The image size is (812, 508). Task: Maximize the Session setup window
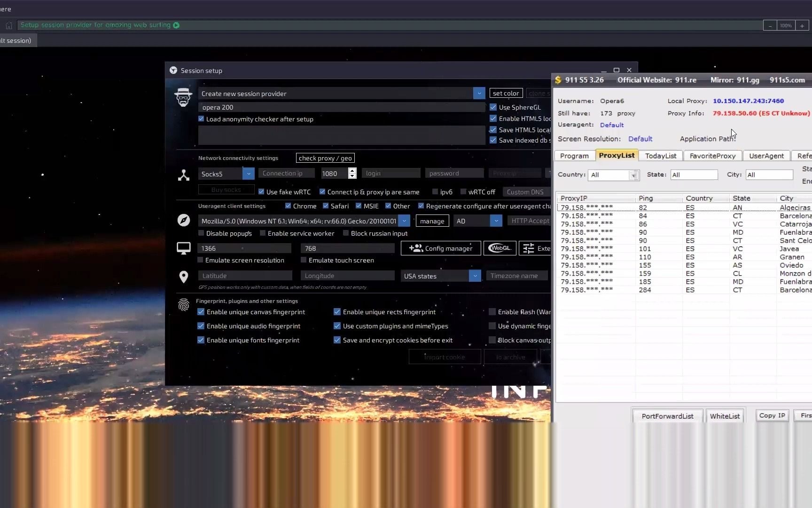click(617, 70)
